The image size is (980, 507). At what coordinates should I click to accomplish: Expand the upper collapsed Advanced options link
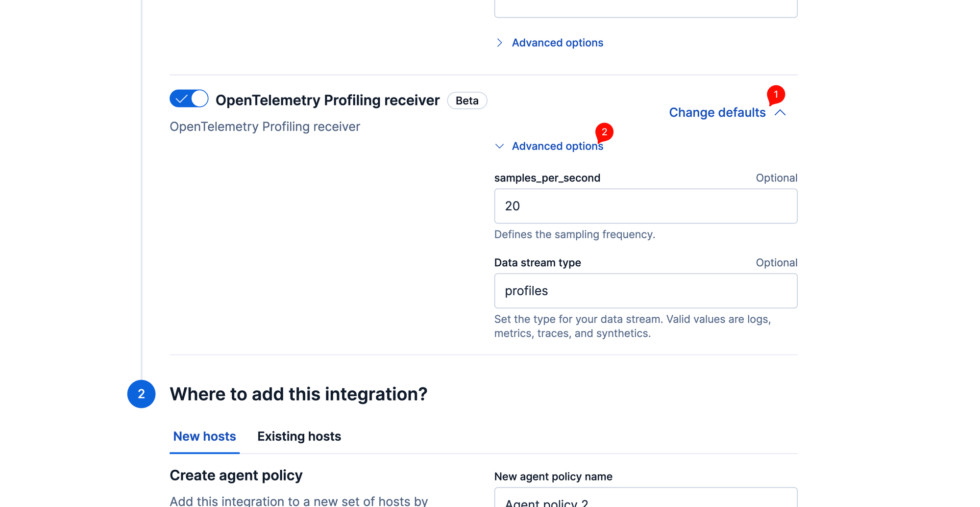pos(549,43)
